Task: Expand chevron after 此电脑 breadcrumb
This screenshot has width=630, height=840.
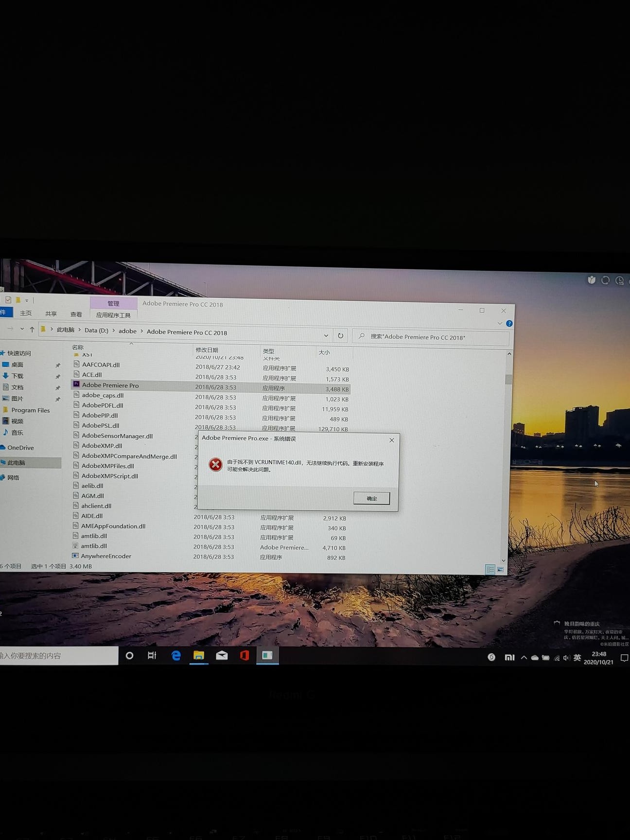Action: point(80,330)
